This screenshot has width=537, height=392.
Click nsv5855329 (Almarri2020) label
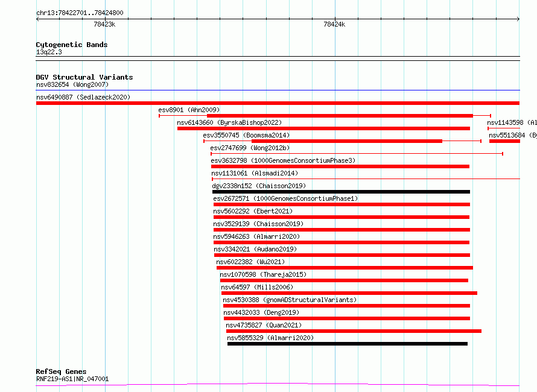[270, 338]
